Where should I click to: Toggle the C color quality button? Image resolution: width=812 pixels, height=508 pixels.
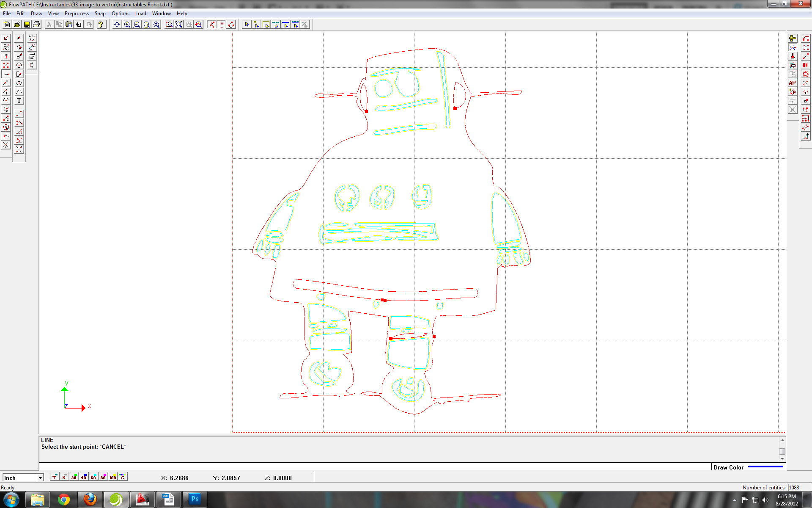click(122, 477)
